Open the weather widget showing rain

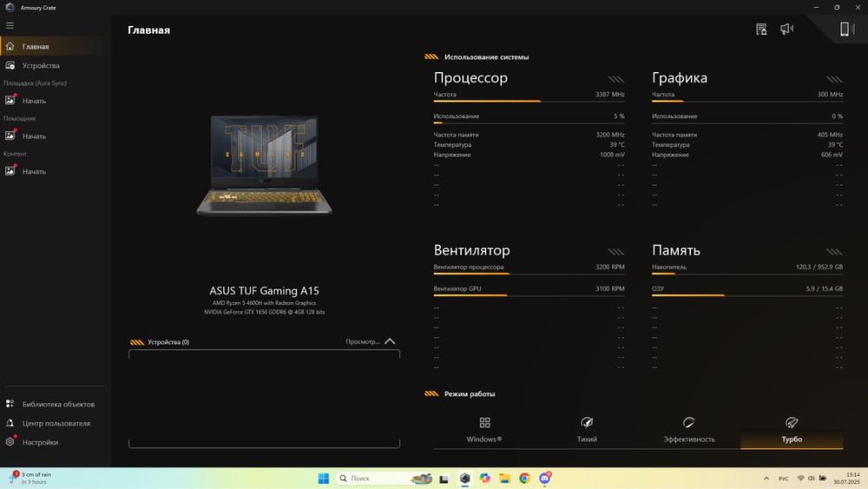(x=30, y=478)
